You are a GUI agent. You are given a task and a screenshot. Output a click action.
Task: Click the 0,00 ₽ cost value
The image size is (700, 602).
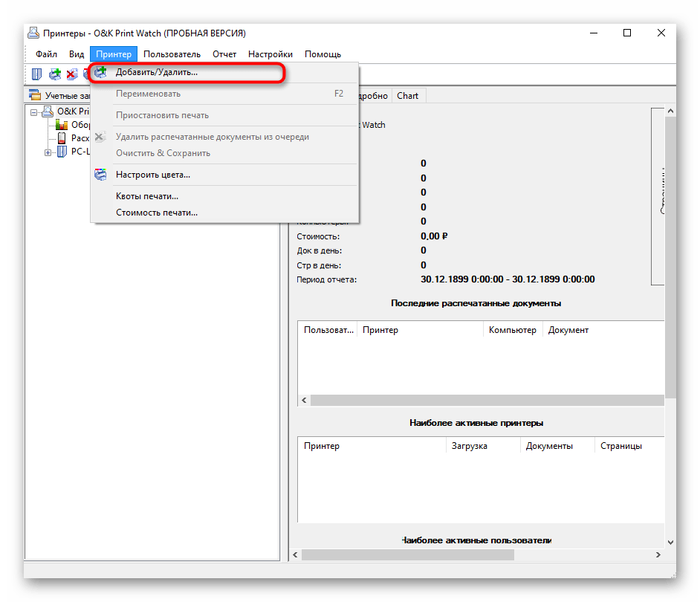pyautogui.click(x=434, y=236)
